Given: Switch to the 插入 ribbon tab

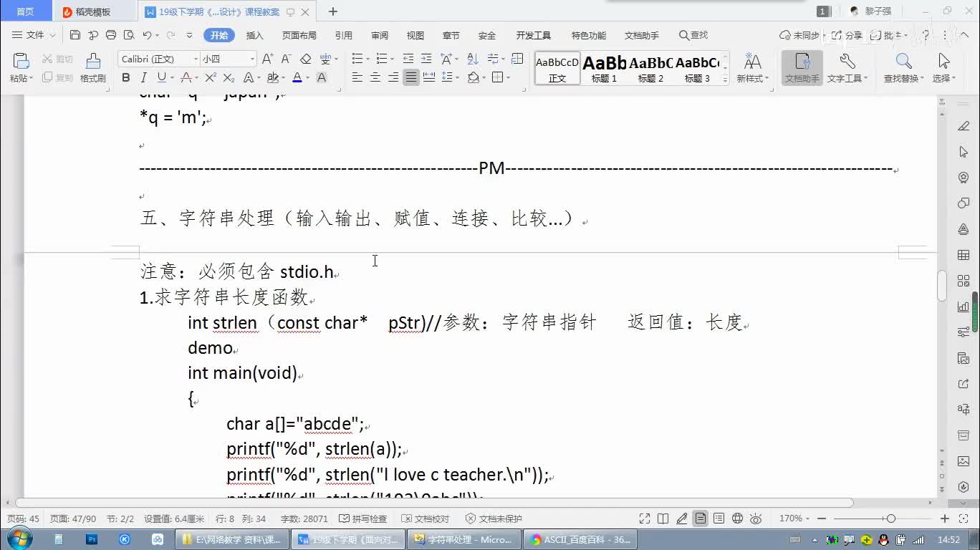Looking at the screenshot, I should click(254, 35).
